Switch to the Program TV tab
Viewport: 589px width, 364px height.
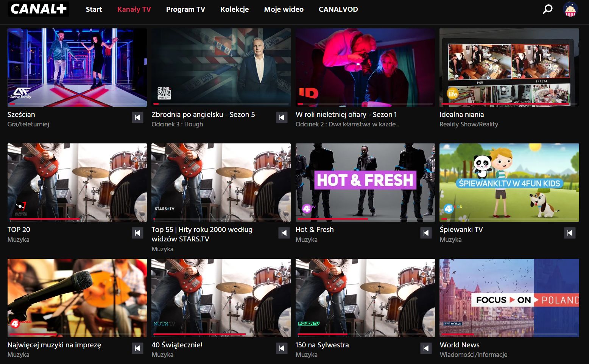[x=185, y=9]
